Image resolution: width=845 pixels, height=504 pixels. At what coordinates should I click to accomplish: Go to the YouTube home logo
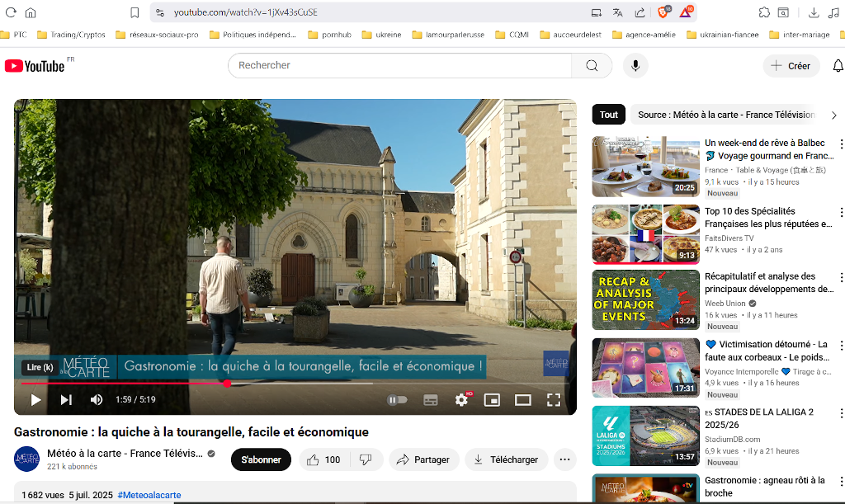[35, 66]
